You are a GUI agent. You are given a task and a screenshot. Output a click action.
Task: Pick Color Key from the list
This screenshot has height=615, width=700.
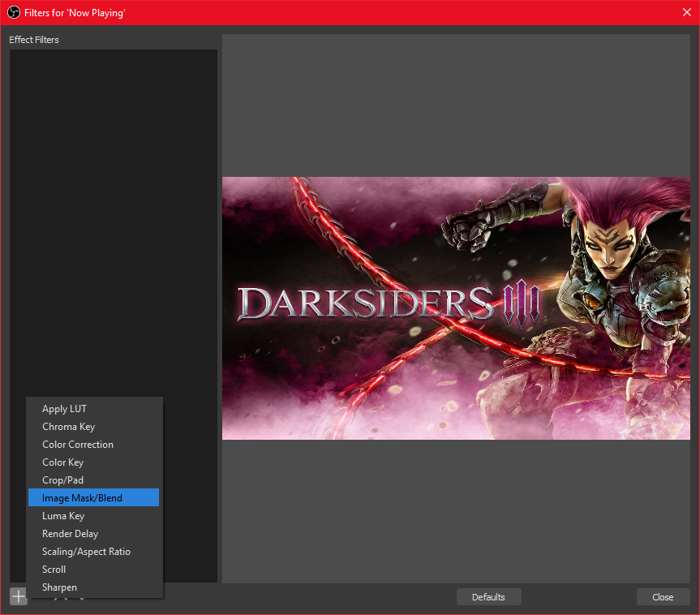[93, 462]
